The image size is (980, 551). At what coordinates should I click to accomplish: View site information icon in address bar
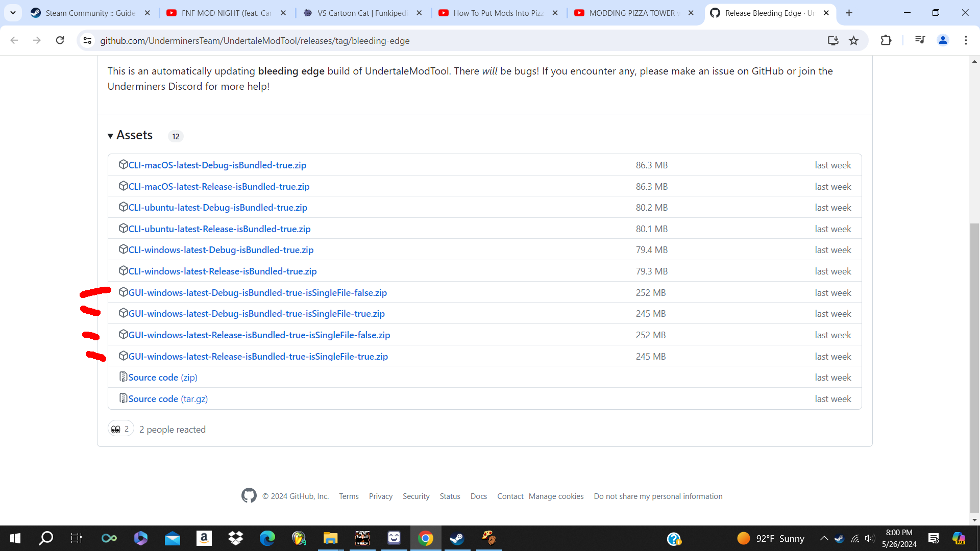[87, 40]
